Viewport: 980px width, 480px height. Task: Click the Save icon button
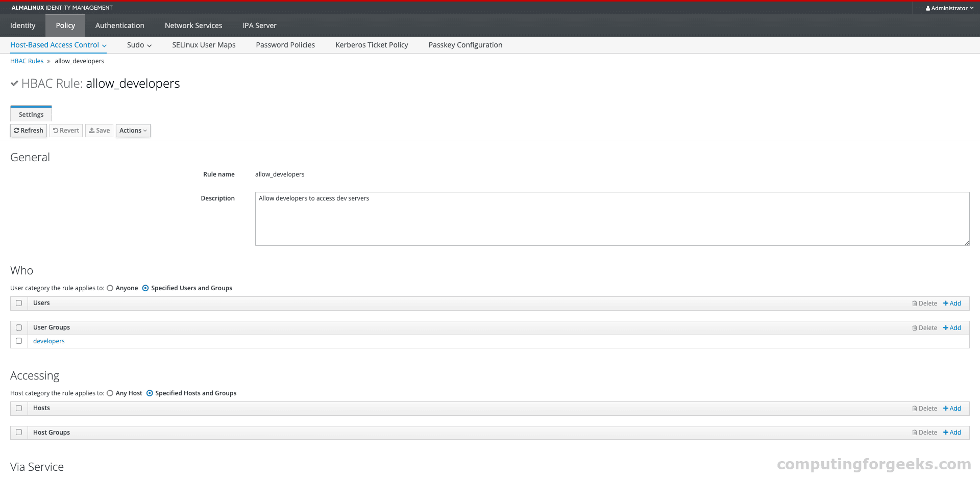coord(92,131)
